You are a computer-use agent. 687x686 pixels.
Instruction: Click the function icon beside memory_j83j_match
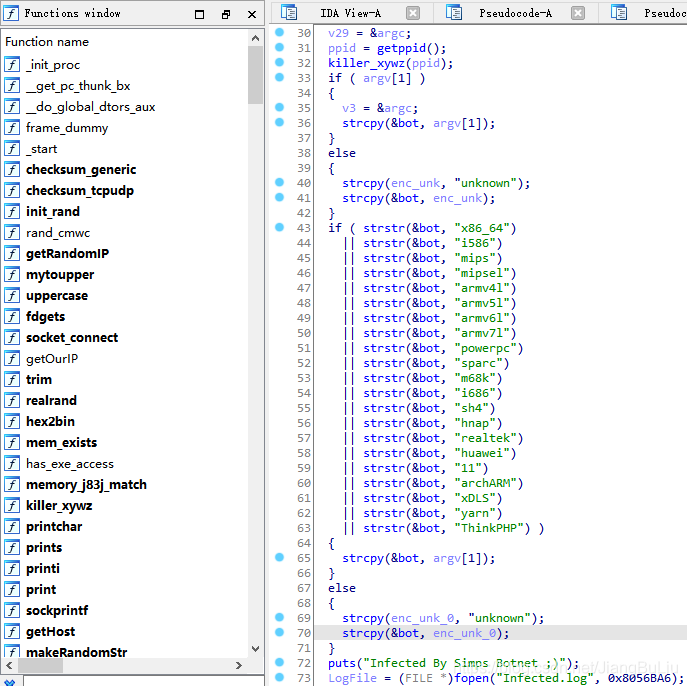coord(12,484)
